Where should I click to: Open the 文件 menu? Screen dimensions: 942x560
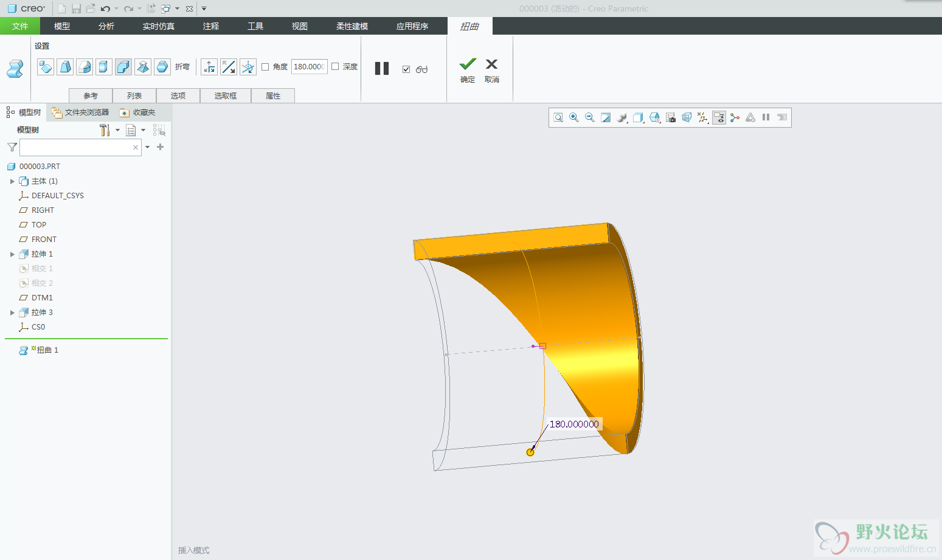pyautogui.click(x=20, y=26)
